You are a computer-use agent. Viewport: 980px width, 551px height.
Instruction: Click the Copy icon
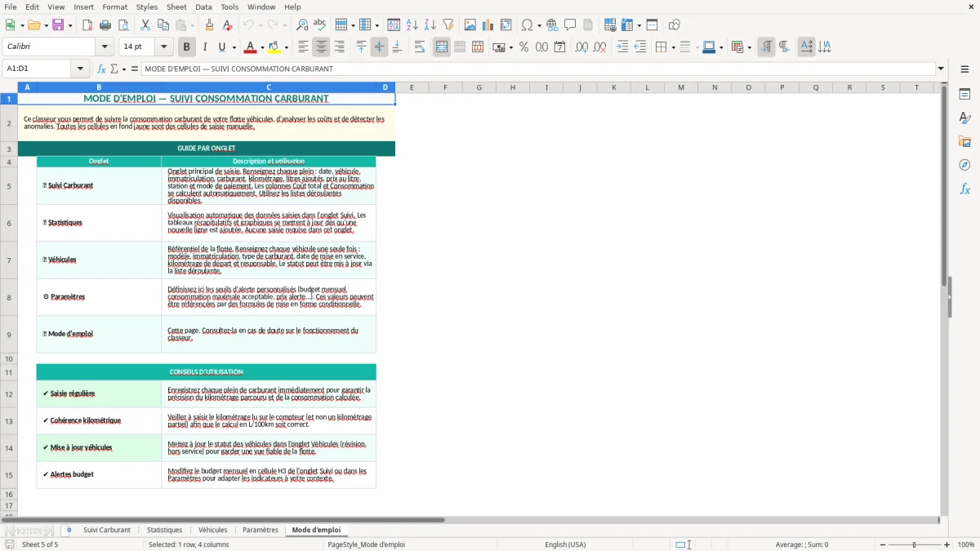point(163,25)
